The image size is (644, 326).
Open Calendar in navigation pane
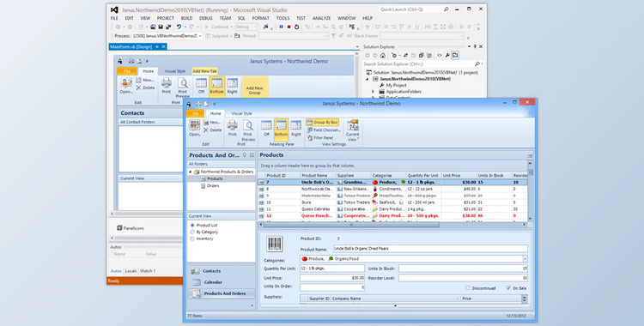[x=221, y=282]
